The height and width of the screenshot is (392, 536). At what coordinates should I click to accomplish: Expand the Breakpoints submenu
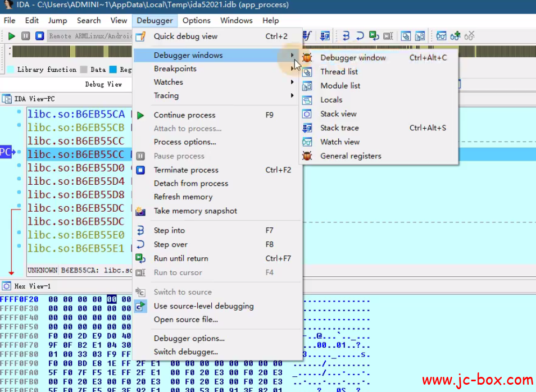(x=175, y=69)
